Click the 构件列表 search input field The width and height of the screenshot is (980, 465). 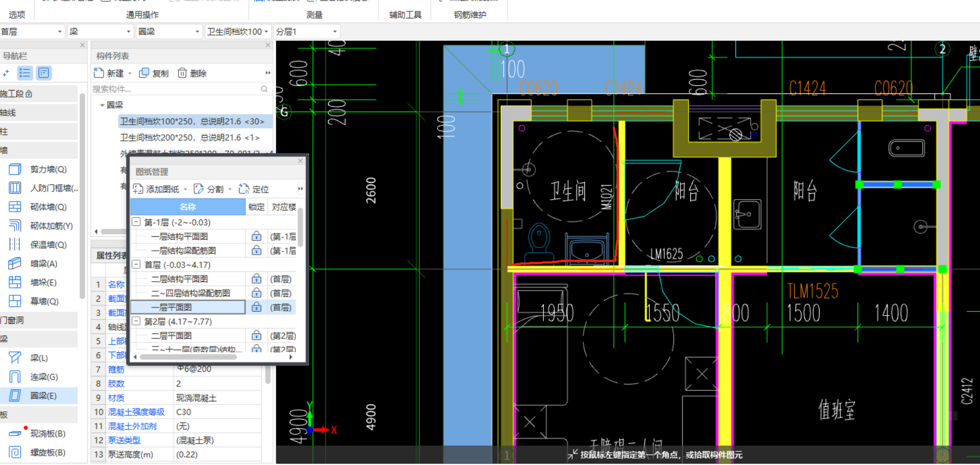175,89
